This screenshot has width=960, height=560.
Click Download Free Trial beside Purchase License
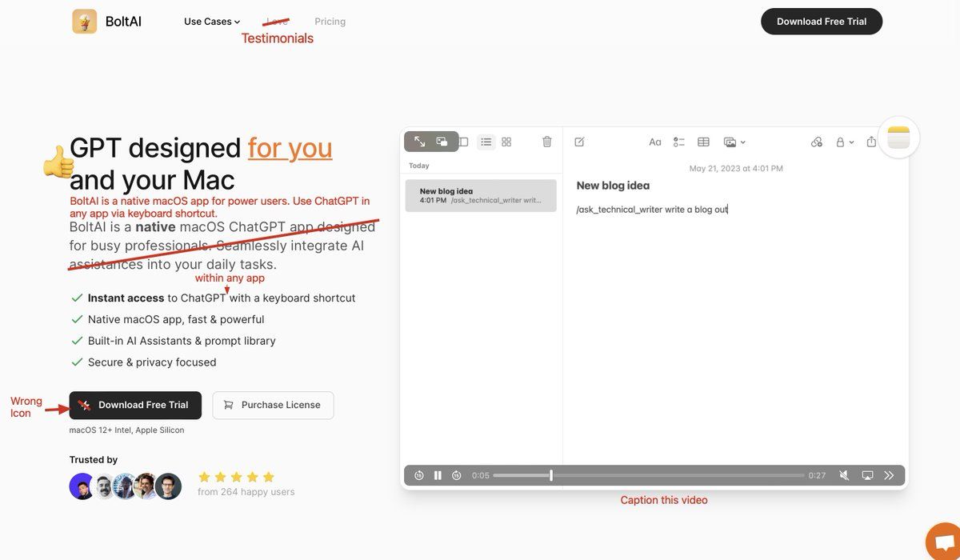135,405
